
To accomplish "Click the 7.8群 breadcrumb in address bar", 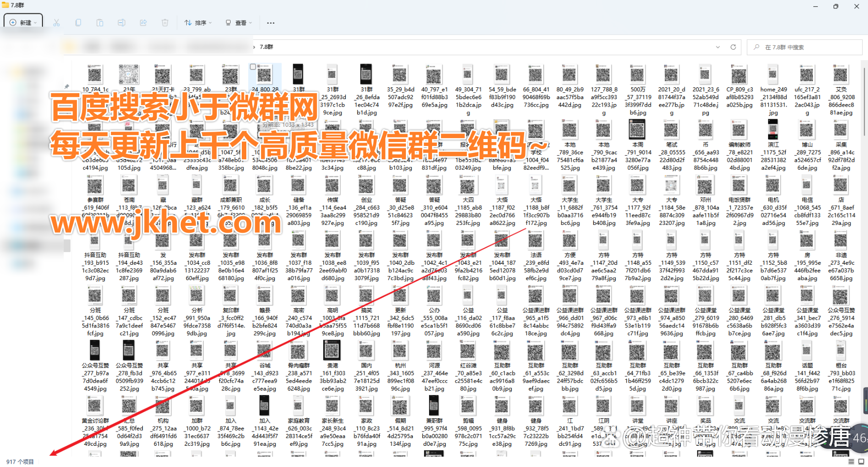I will [267, 47].
